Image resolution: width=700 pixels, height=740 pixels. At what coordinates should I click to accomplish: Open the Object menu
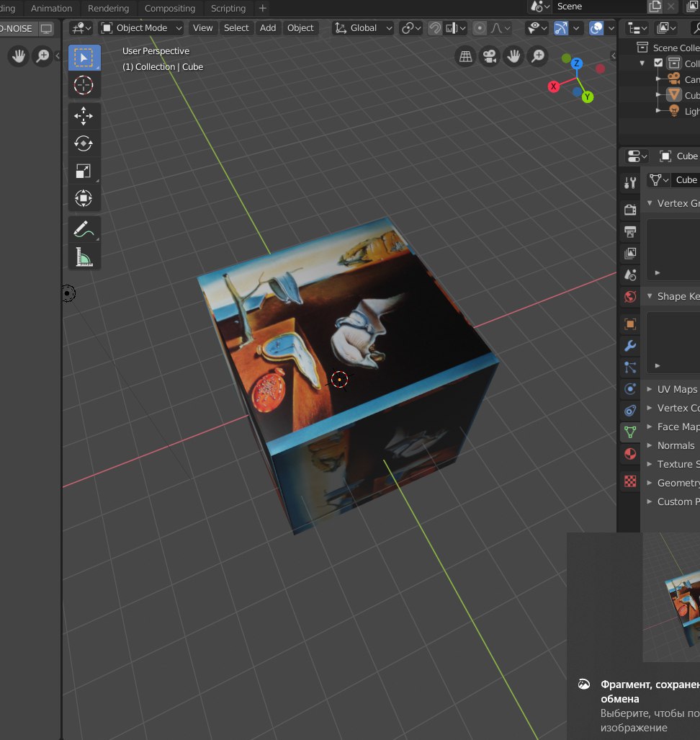(300, 28)
